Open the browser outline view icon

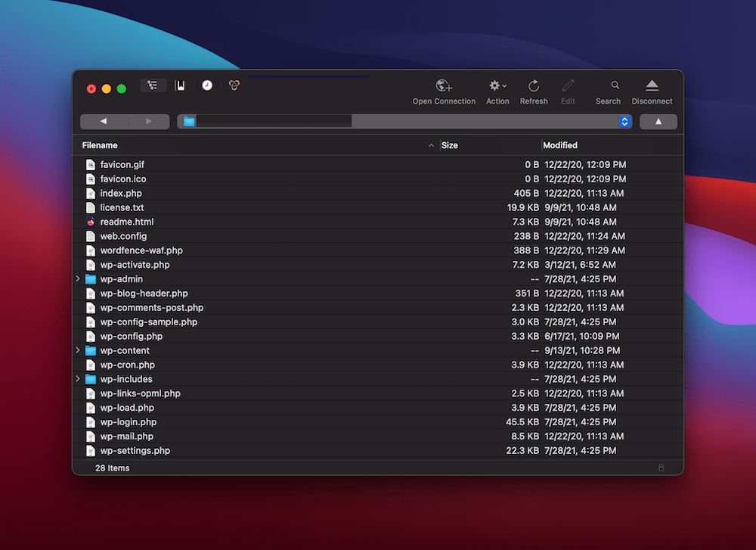click(x=153, y=85)
